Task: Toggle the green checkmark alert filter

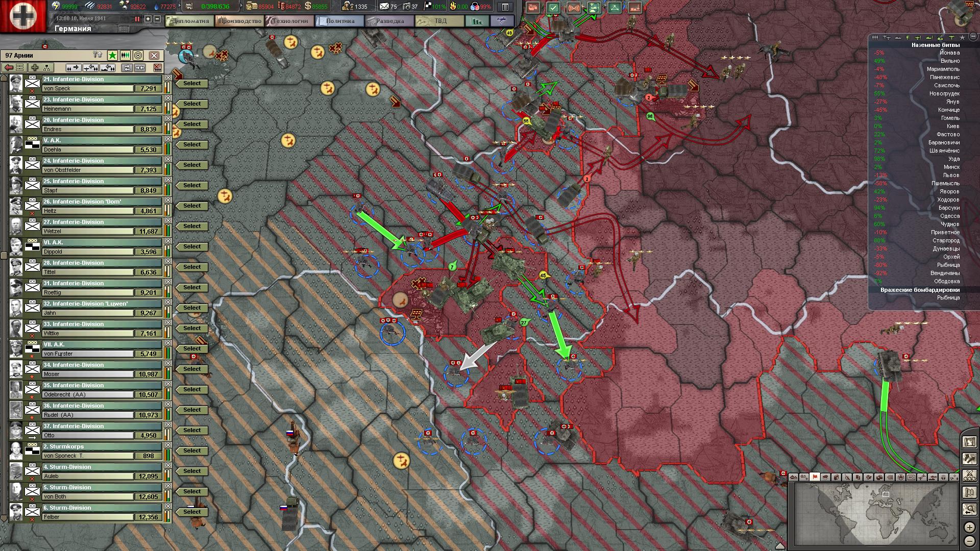Action: (553, 8)
